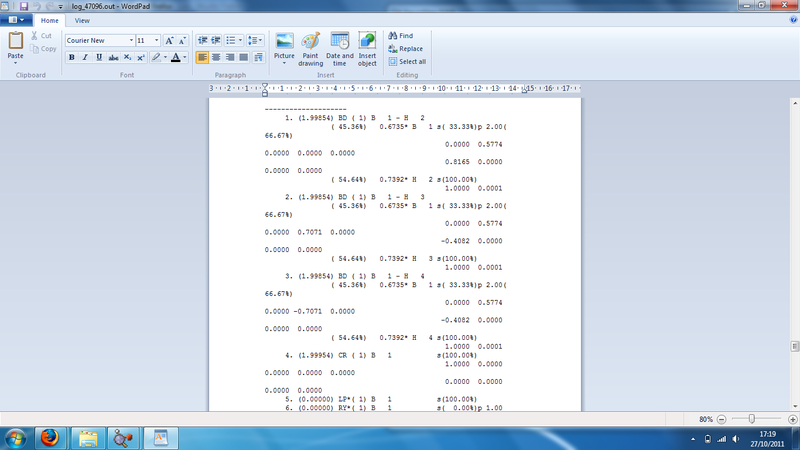Open the font family dropdown arrow

click(x=131, y=40)
